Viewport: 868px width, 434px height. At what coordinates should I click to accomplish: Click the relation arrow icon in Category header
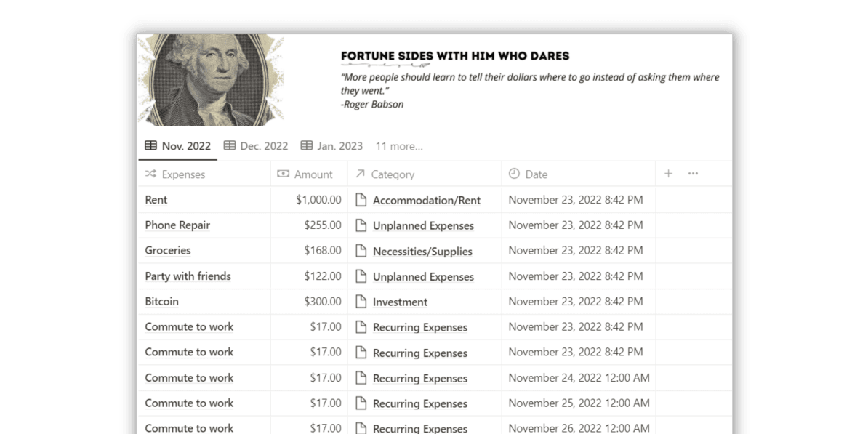[x=360, y=174]
